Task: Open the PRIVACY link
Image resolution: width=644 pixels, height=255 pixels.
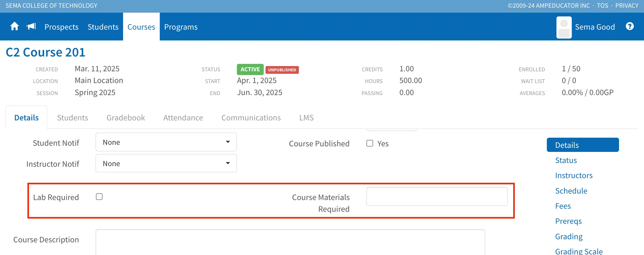Action: coord(627,6)
